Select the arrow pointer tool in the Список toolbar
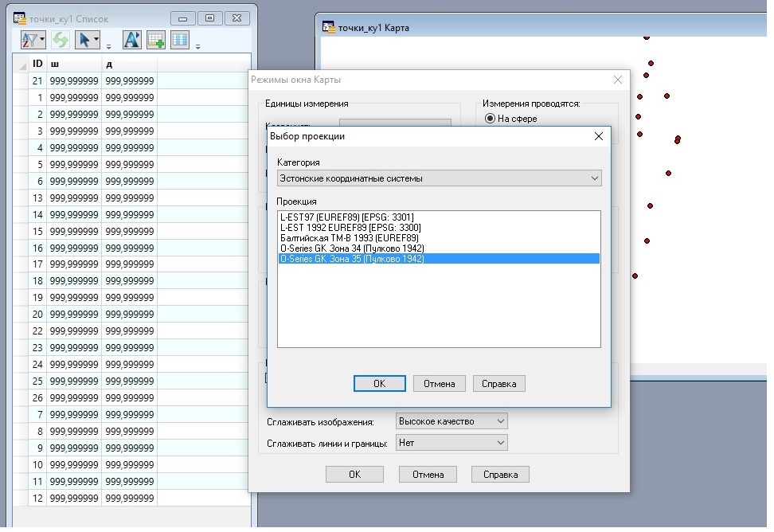Image resolution: width=774 pixels, height=532 pixels. pyautogui.click(x=84, y=39)
